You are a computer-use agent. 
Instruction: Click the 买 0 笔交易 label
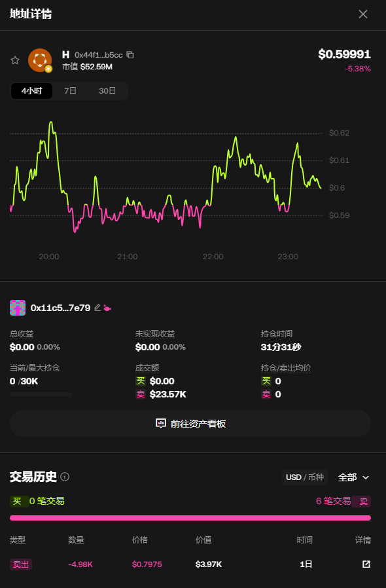click(x=37, y=501)
